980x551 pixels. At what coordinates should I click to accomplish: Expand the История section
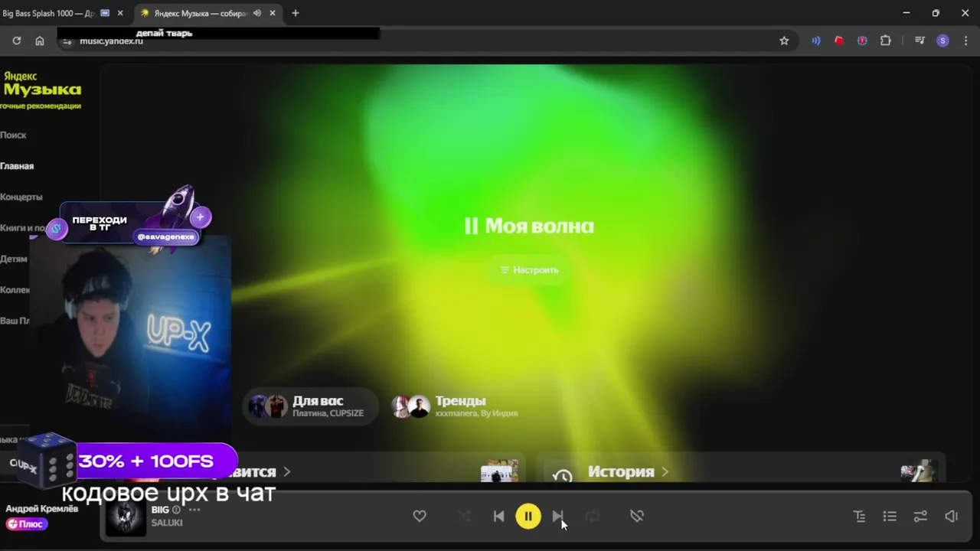click(x=628, y=472)
